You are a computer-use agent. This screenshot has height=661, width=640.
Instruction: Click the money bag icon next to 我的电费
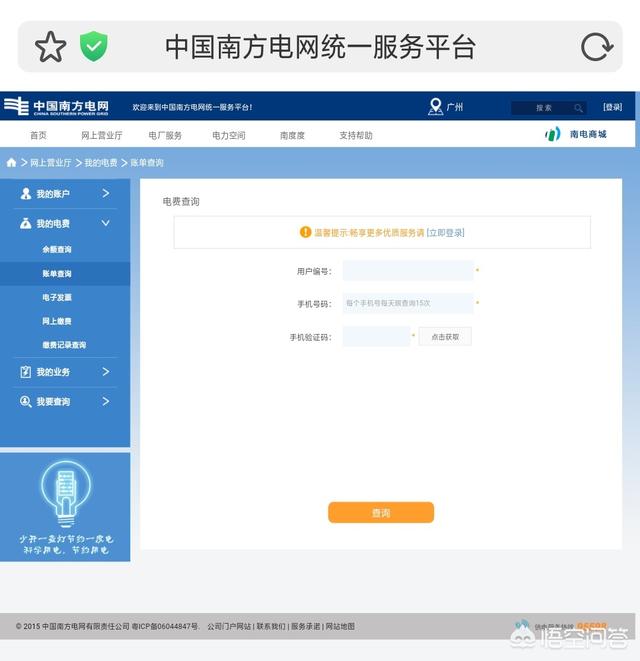click(26, 223)
